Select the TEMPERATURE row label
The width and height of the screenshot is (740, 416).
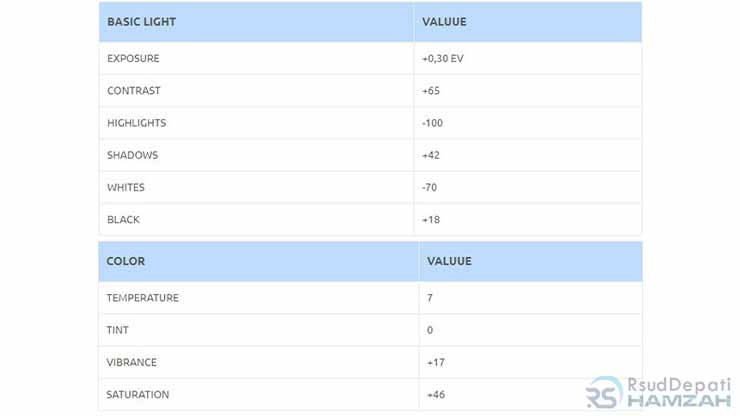coord(143,298)
